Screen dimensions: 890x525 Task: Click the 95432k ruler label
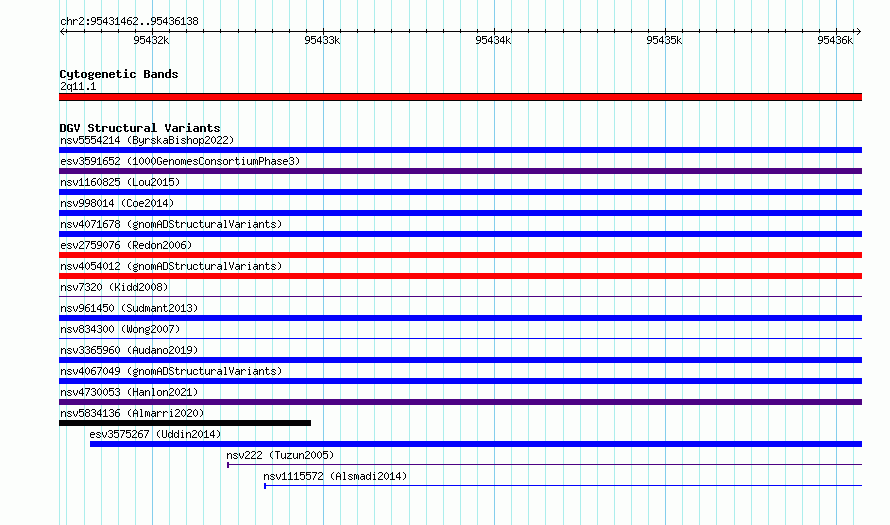coord(151,40)
